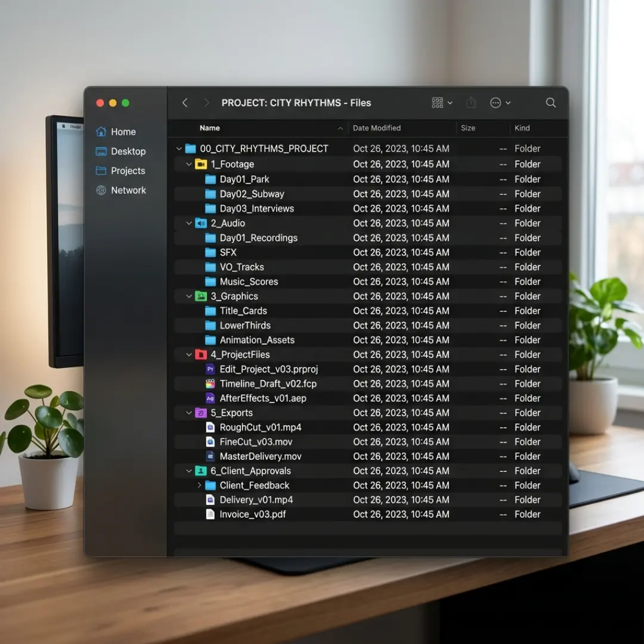Click the Final Cut icon of Timeline_Draft_v02.fcp
Image resolution: width=644 pixels, height=644 pixels.
coord(210,383)
